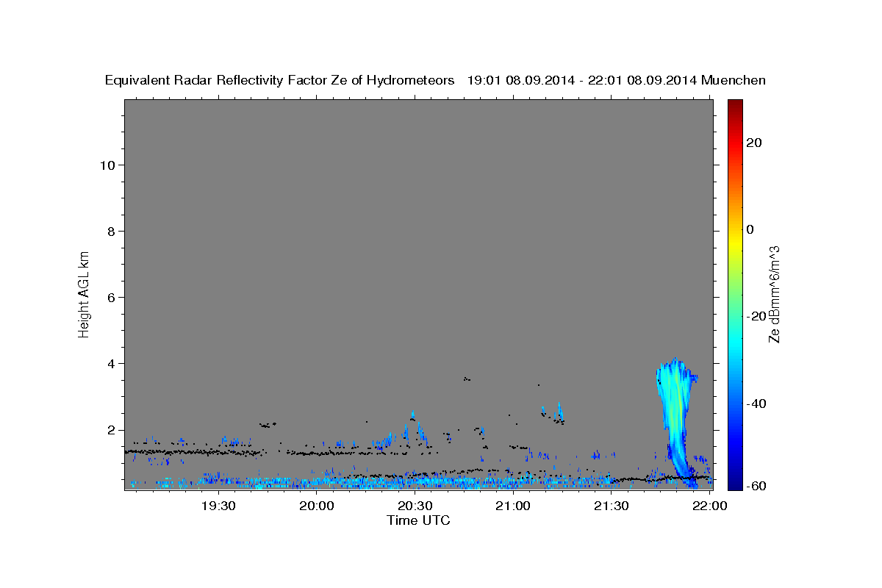This screenshot has width=882, height=588.
Task: Click the height tick label '4'
Action: [x=112, y=364]
